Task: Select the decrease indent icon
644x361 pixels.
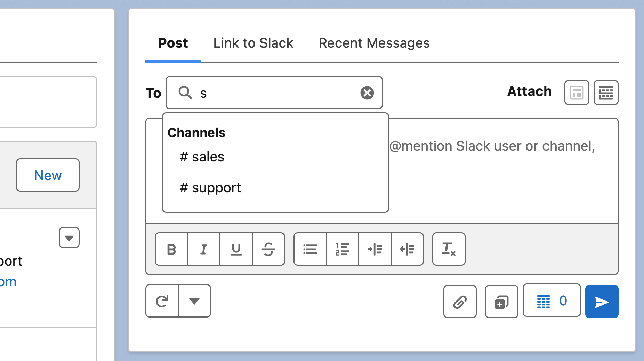Action: [x=407, y=249]
